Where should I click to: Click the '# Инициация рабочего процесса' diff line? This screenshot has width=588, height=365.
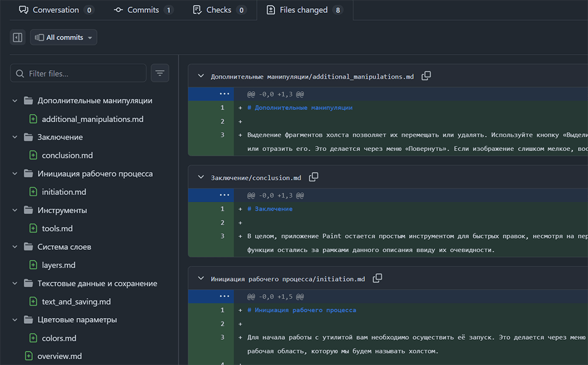pyautogui.click(x=302, y=310)
